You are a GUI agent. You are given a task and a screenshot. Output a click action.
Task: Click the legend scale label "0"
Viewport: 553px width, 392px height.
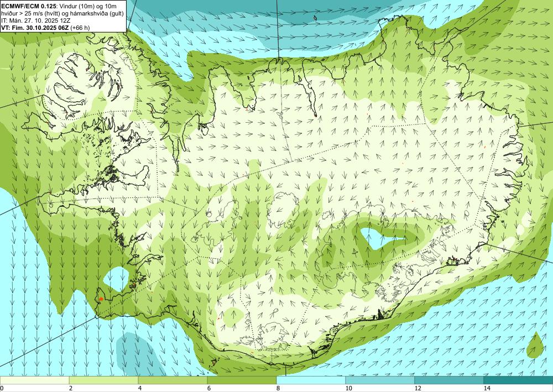tap(2, 389)
